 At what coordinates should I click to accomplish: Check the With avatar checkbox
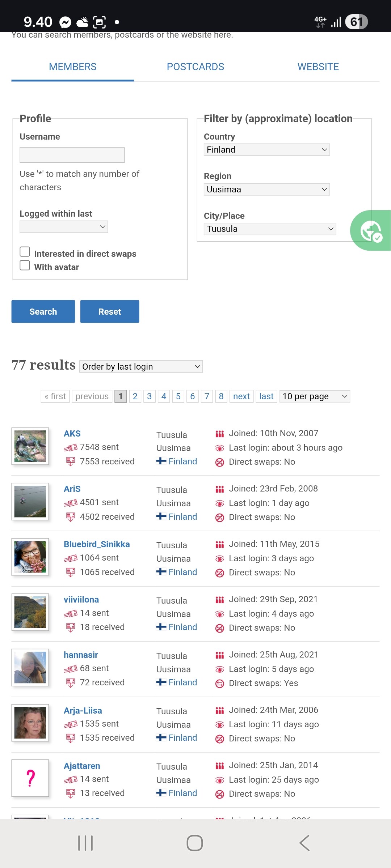click(x=25, y=265)
